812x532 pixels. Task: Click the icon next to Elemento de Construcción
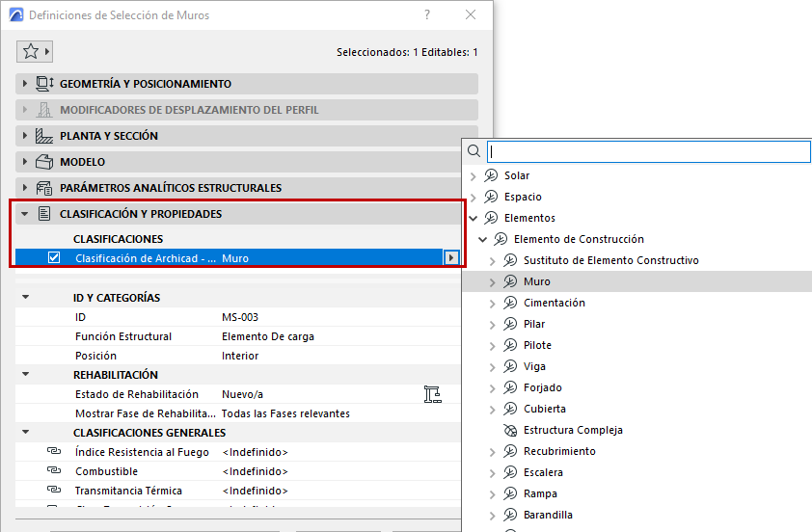pyautogui.click(x=501, y=239)
